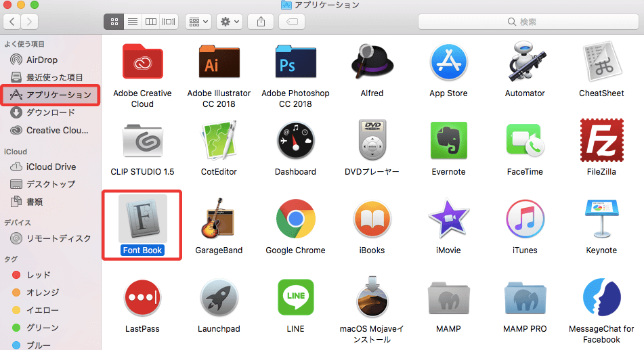The width and height of the screenshot is (644, 350).
Task: Click the Share toolbar button
Action: (x=261, y=22)
